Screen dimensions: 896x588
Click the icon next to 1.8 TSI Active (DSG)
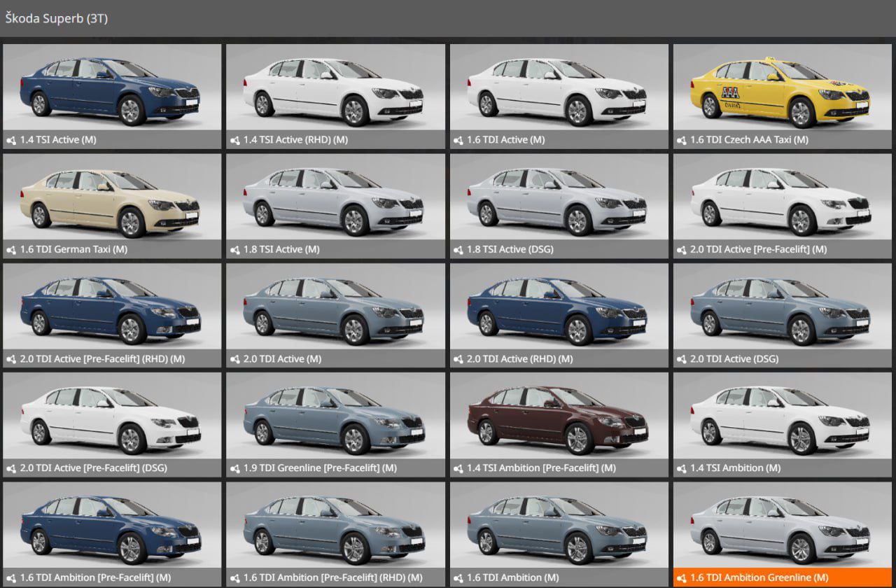coord(458,250)
